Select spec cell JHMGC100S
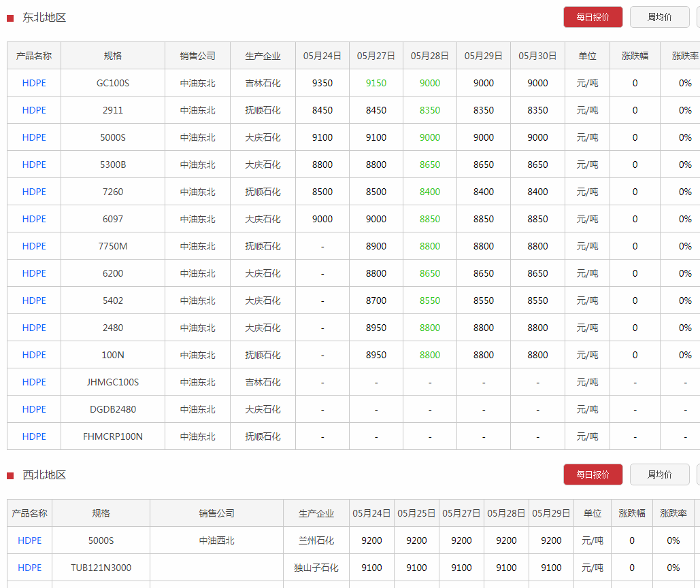 click(x=112, y=382)
